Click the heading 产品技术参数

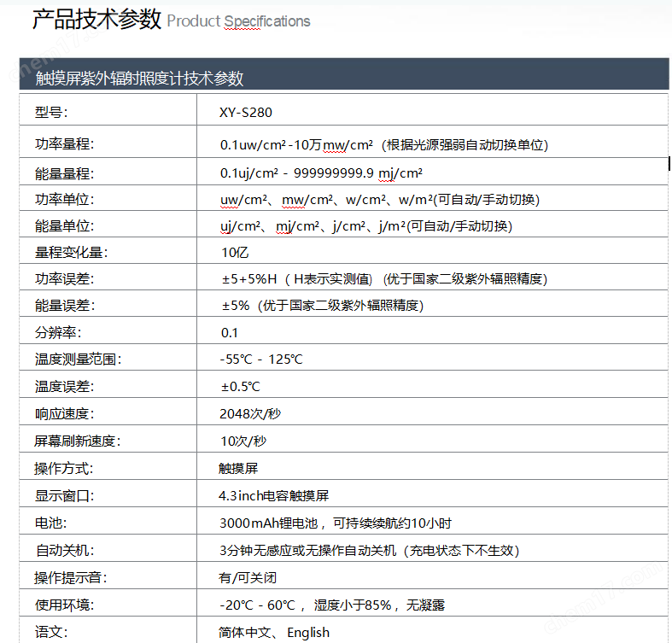[x=96, y=20]
